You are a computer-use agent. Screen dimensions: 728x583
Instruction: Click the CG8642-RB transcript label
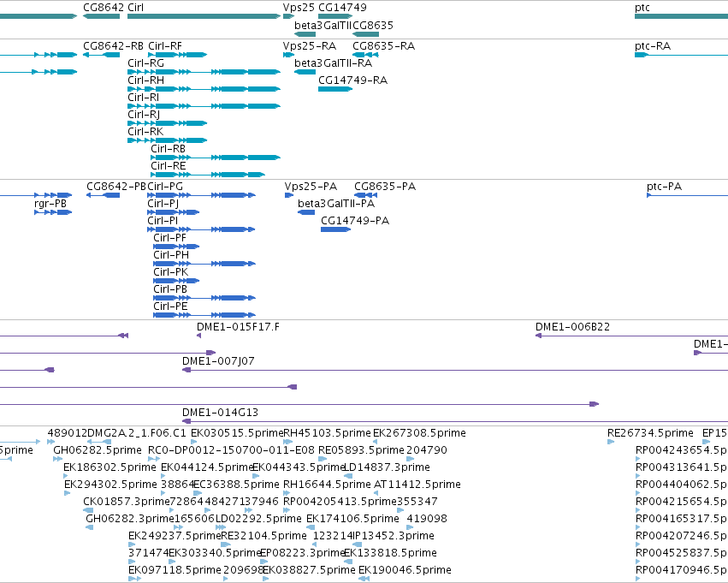[x=113, y=46]
